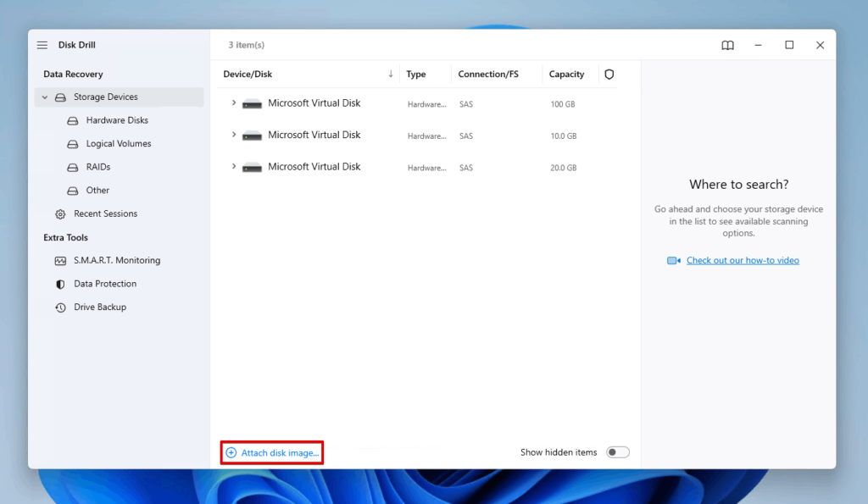This screenshot has height=504, width=868.
Task: Toggle Show hidden items switch
Action: (x=617, y=451)
